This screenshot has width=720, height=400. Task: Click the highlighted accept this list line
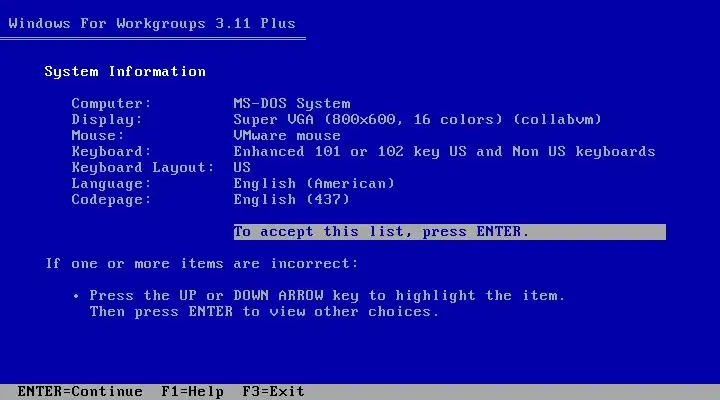pyautogui.click(x=450, y=232)
